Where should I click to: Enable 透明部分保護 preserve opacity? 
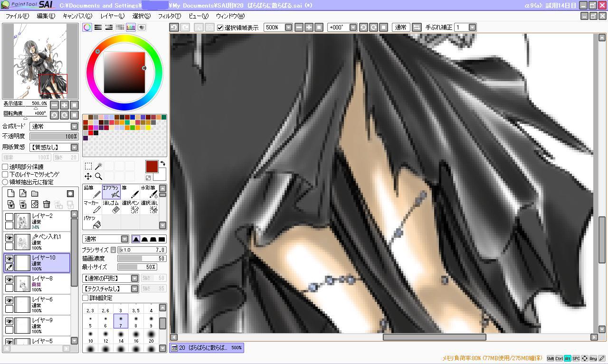click(5, 167)
